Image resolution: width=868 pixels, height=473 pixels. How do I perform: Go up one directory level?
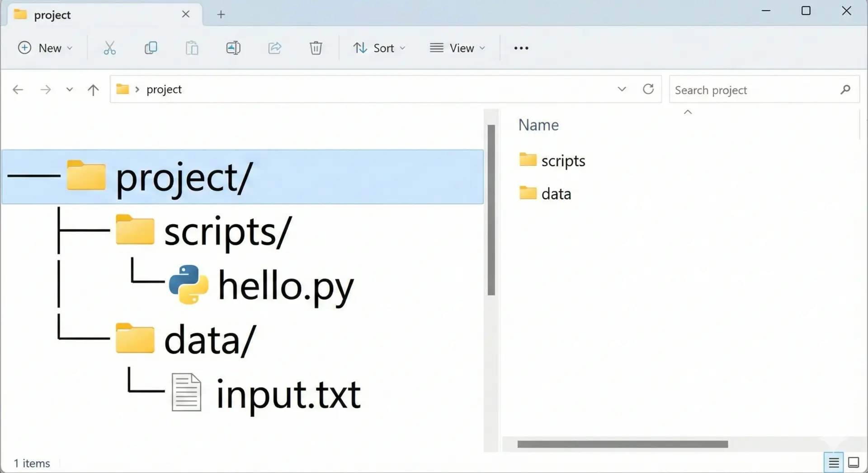[x=93, y=90]
